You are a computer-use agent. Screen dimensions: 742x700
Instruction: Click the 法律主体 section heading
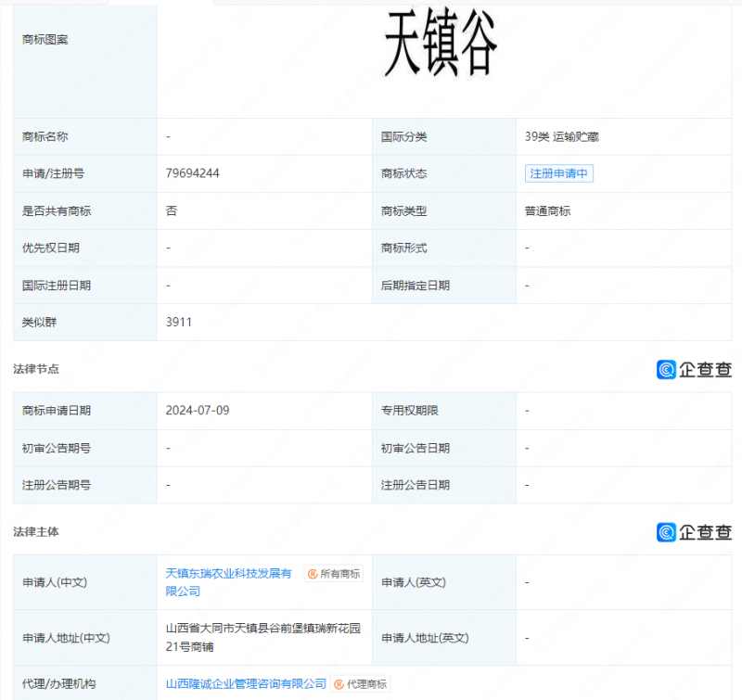coord(36,532)
